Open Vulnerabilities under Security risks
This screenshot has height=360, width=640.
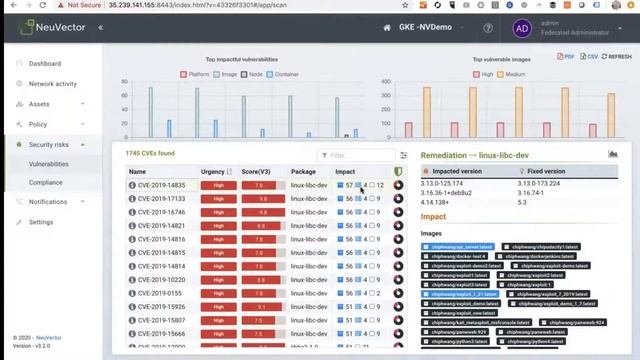click(x=49, y=164)
